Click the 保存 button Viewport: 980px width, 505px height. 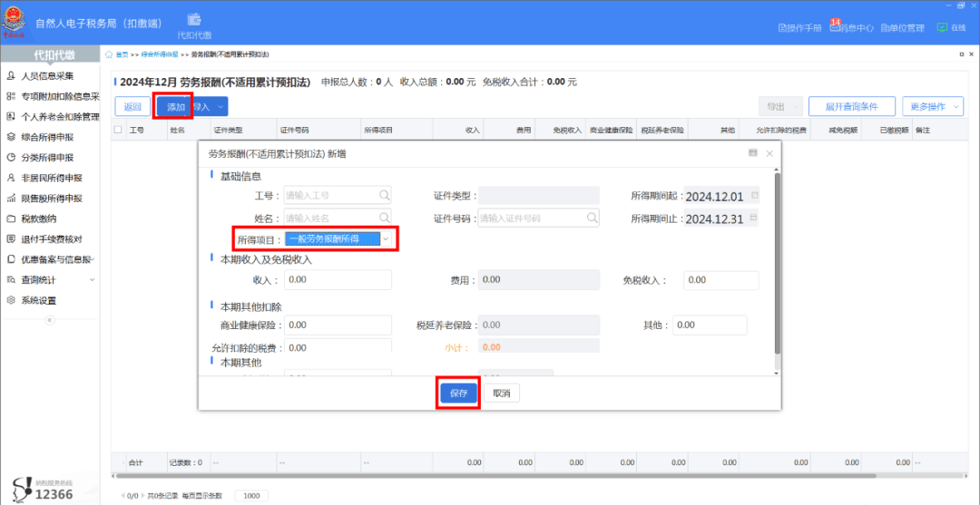457,393
